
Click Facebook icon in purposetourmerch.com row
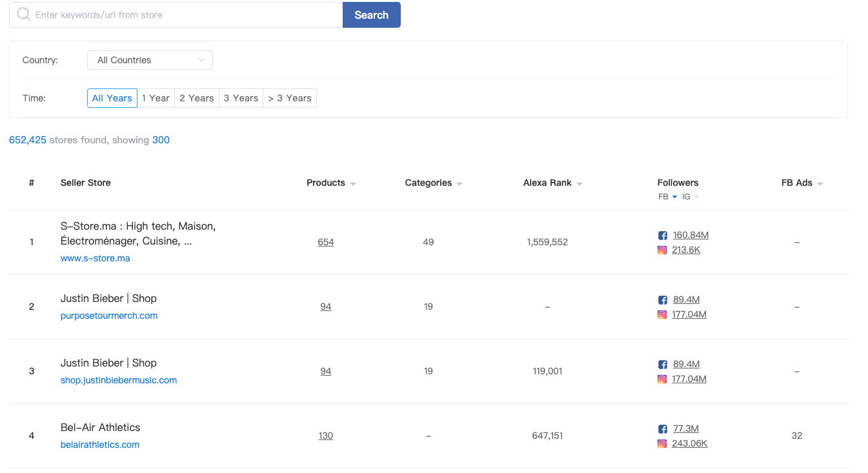pyautogui.click(x=662, y=300)
